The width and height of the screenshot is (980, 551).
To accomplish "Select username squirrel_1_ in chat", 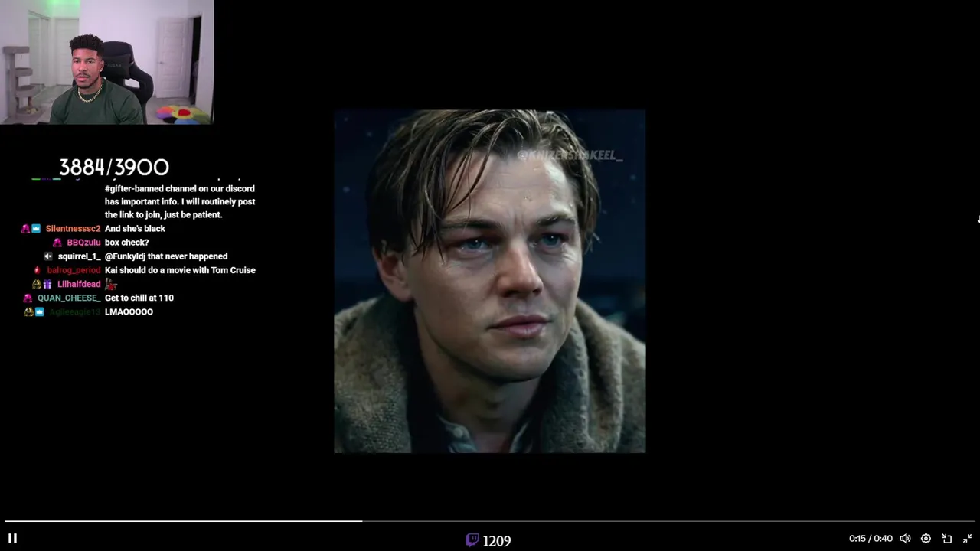I will pyautogui.click(x=79, y=256).
